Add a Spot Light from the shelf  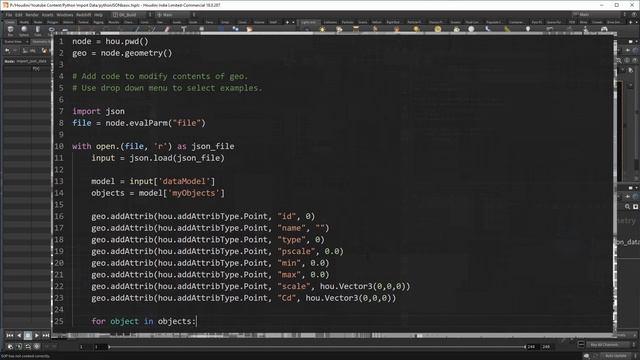click(339, 30)
